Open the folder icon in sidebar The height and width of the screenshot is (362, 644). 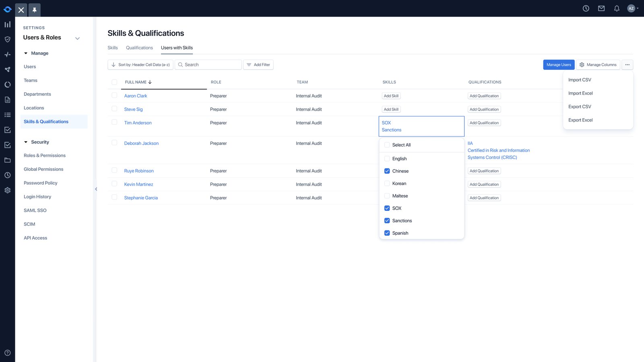point(7,160)
